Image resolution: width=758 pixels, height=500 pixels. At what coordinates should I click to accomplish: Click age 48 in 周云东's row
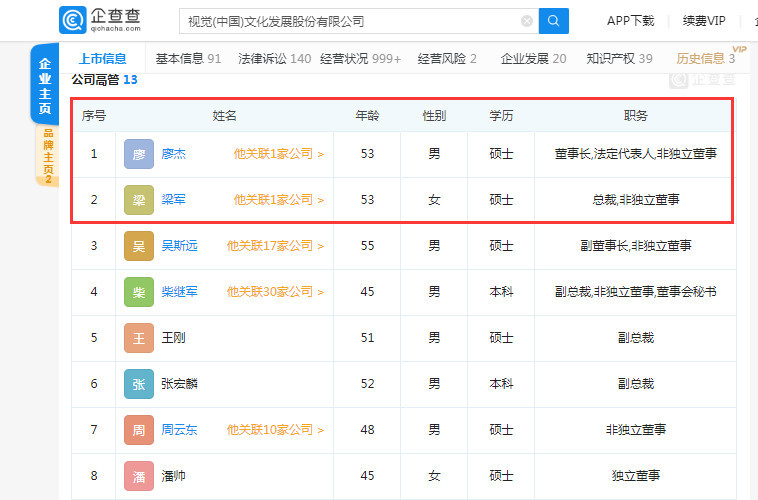click(367, 429)
